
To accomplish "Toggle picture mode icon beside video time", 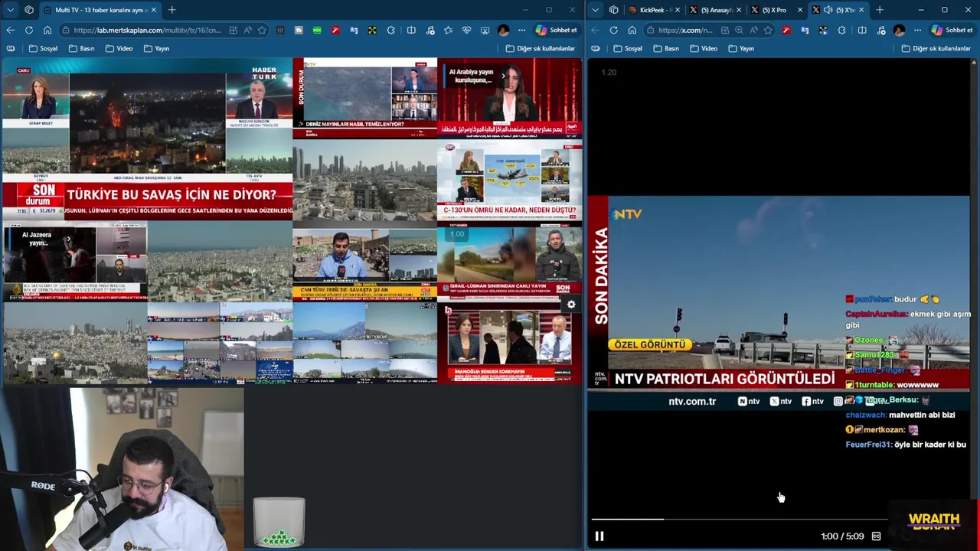I will [x=876, y=536].
